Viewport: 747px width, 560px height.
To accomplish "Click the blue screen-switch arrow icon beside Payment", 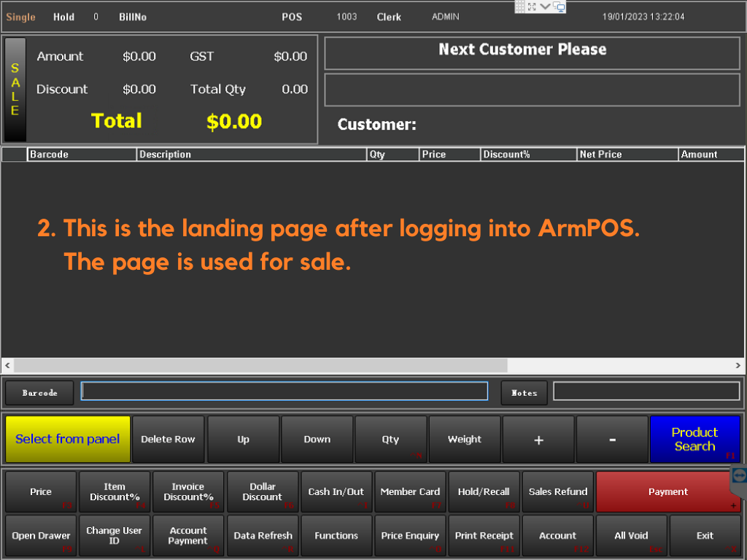I will click(739, 474).
